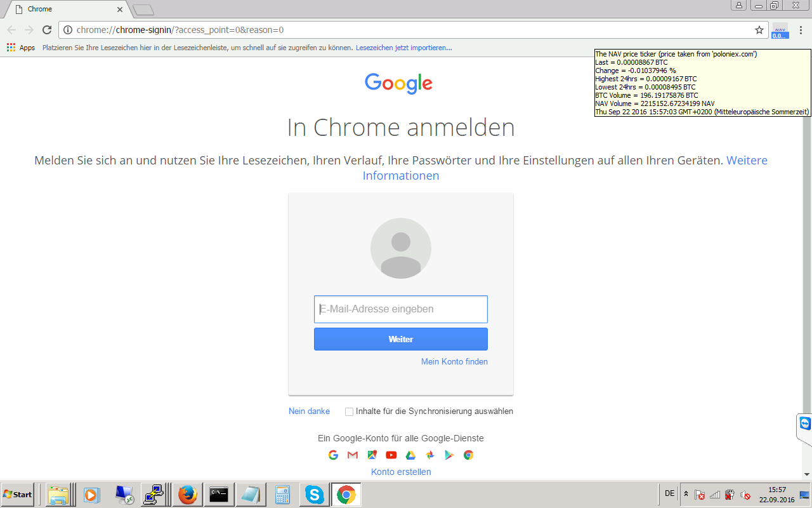This screenshot has width=812, height=508.
Task: Open Command Prompt from the taskbar
Action: coord(219,494)
